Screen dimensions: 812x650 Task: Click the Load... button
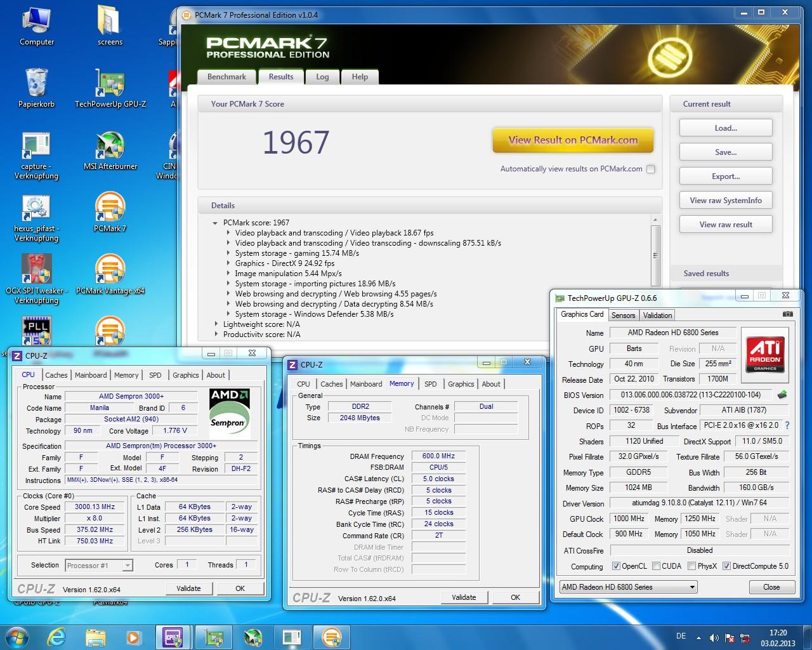[726, 128]
